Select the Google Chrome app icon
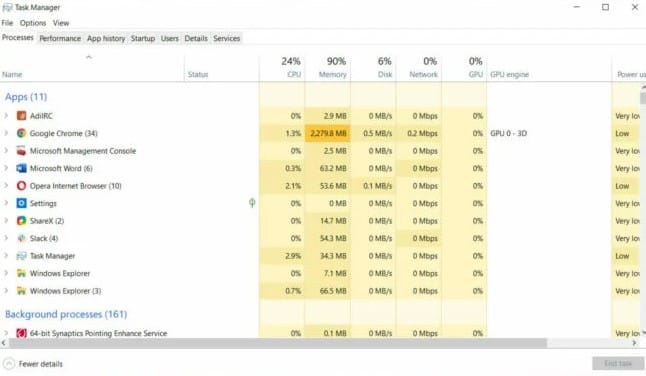The height and width of the screenshot is (376, 646). tap(21, 133)
